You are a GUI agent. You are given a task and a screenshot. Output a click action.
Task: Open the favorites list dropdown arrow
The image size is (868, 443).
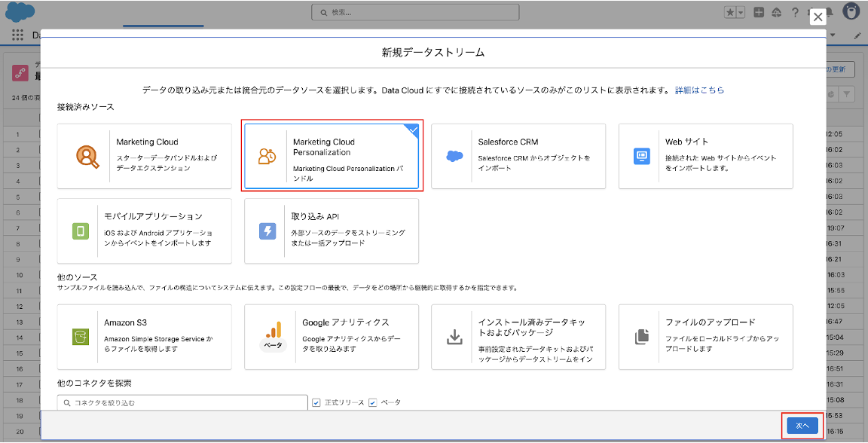pos(741,13)
